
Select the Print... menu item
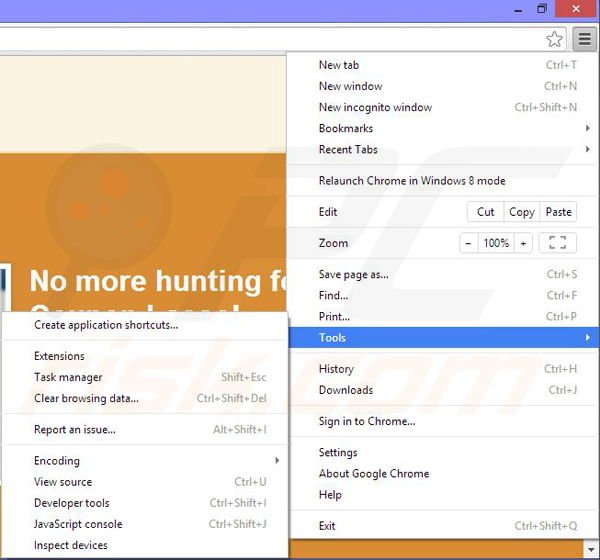[x=442, y=317]
